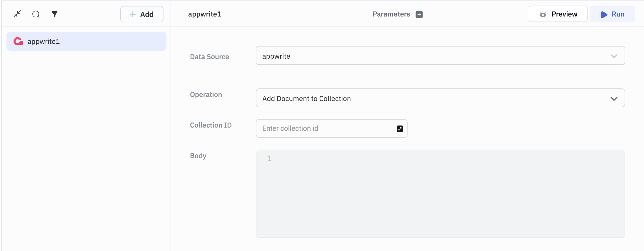Image resolution: width=644 pixels, height=251 pixels.
Task: Collapse the query panel with the arrows icon
Action: click(x=17, y=14)
